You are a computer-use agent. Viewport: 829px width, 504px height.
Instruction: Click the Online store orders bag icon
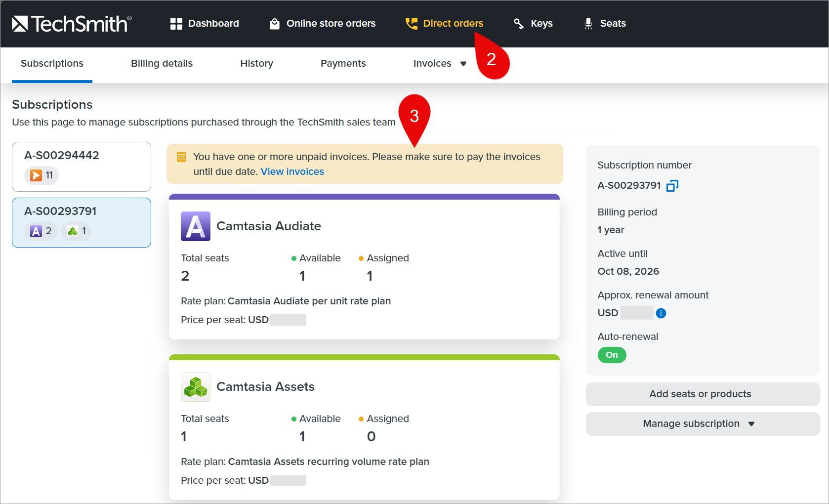click(x=275, y=24)
